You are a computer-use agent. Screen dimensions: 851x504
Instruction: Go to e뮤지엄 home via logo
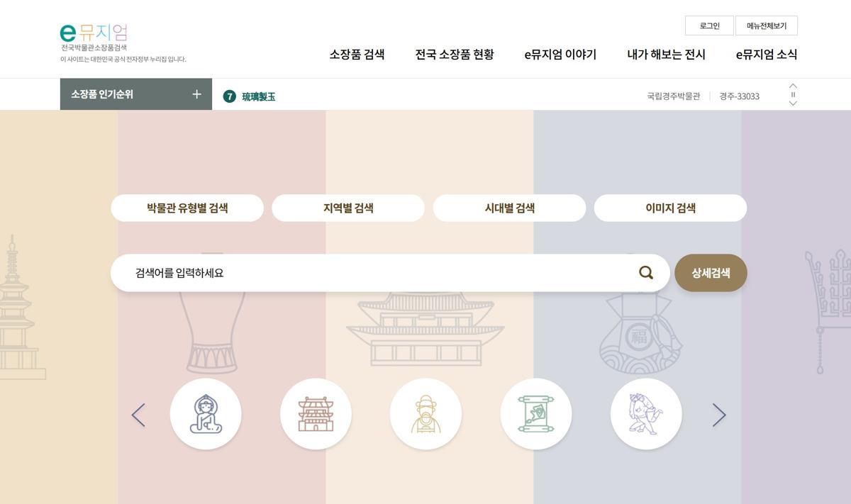pos(94,33)
